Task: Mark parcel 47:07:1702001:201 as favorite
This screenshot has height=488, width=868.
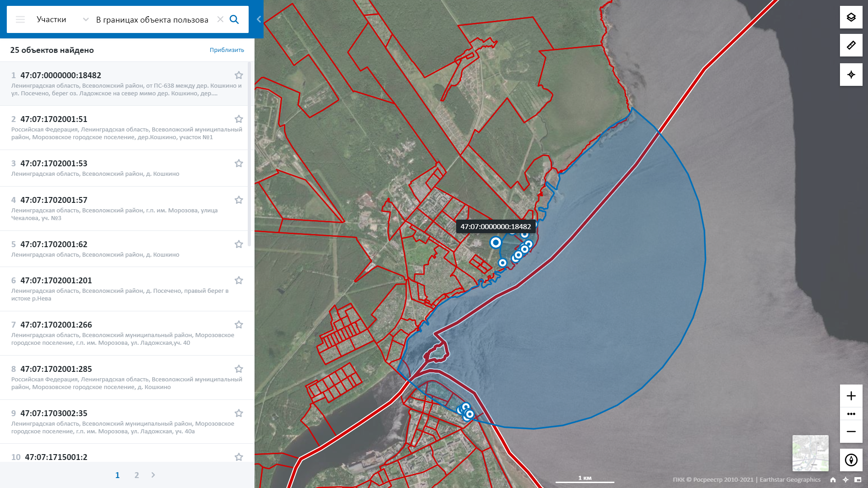Action: (239, 281)
